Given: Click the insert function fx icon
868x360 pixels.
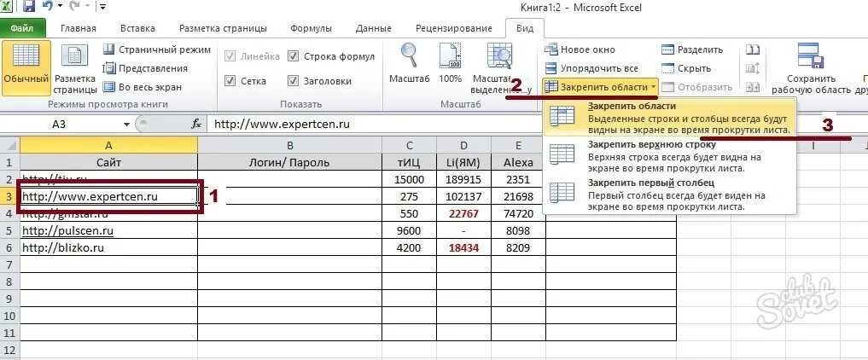Looking at the screenshot, I should (196, 125).
